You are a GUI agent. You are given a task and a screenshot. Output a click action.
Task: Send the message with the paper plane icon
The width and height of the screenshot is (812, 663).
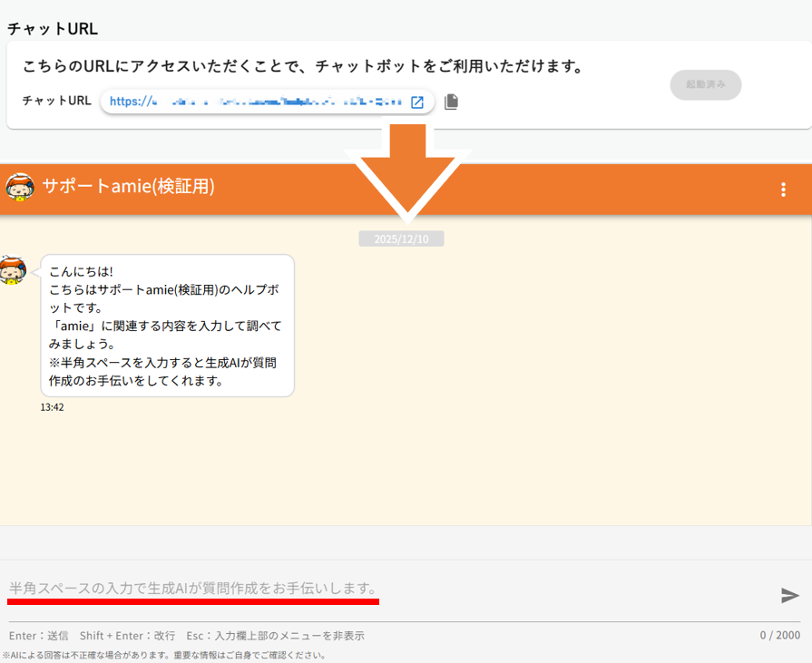(x=790, y=595)
